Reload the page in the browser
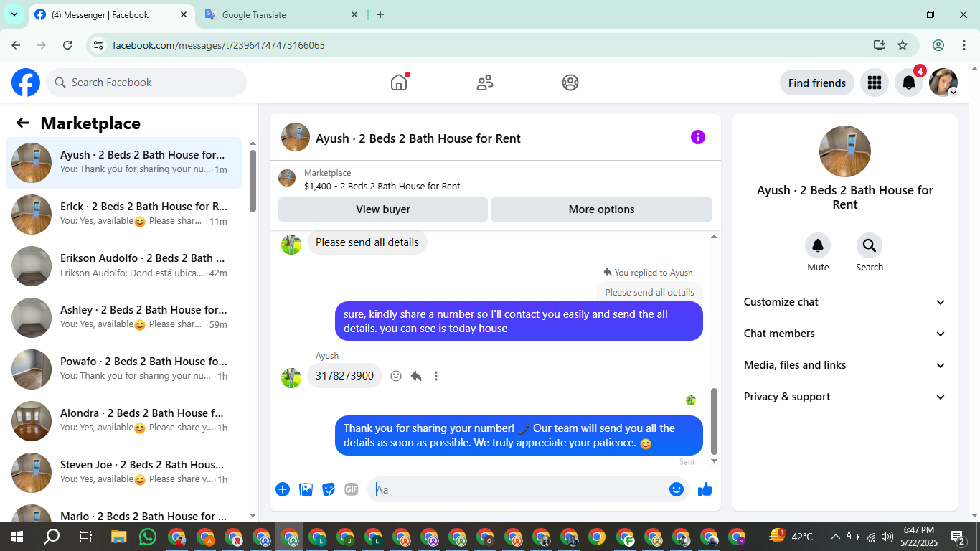 [67, 45]
